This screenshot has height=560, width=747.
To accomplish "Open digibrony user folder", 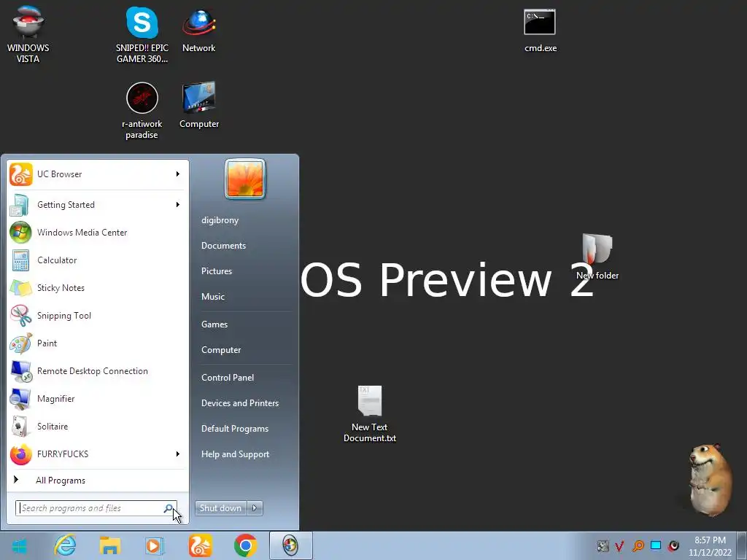I will pyautogui.click(x=220, y=220).
